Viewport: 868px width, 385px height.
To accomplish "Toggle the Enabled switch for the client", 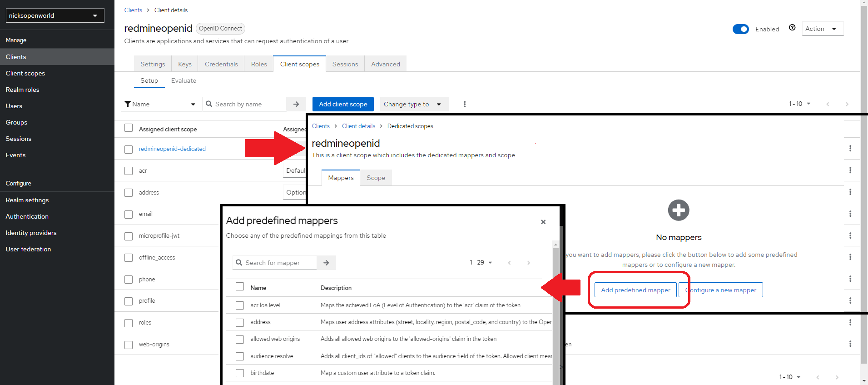I will pos(740,29).
